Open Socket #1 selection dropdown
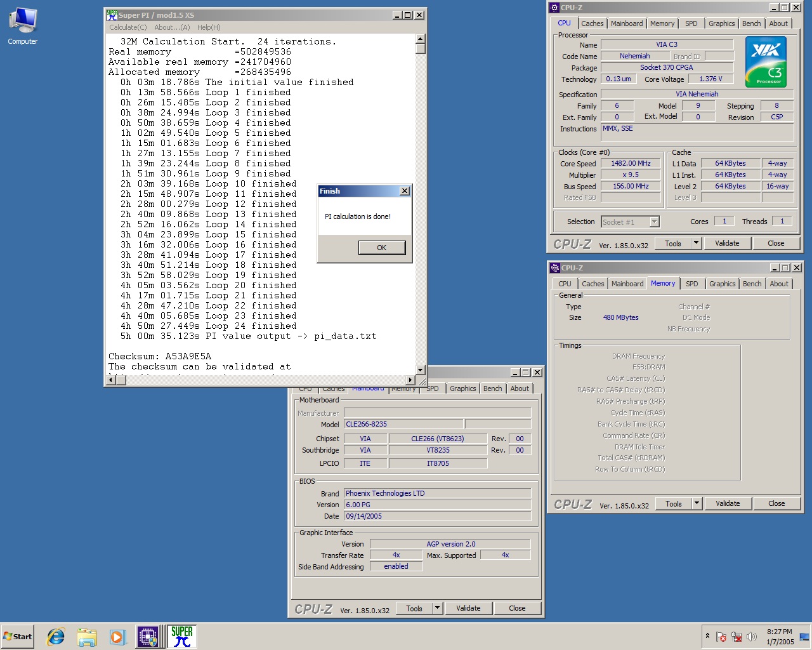The width and height of the screenshot is (812, 650). [654, 222]
